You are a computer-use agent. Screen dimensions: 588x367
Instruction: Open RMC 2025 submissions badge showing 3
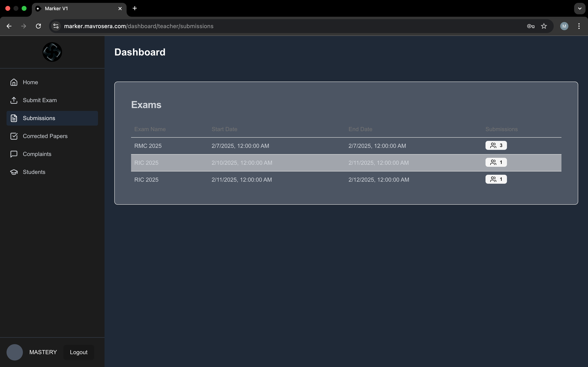pyautogui.click(x=496, y=145)
